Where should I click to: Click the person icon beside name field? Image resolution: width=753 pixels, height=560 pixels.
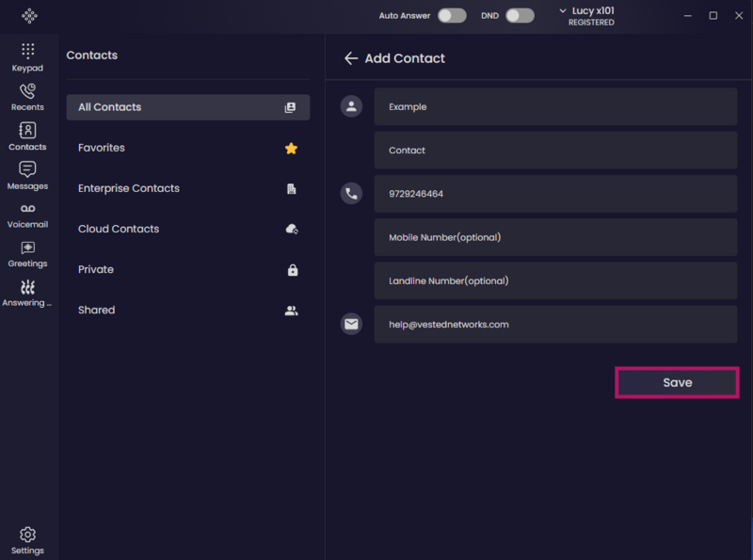tap(351, 106)
